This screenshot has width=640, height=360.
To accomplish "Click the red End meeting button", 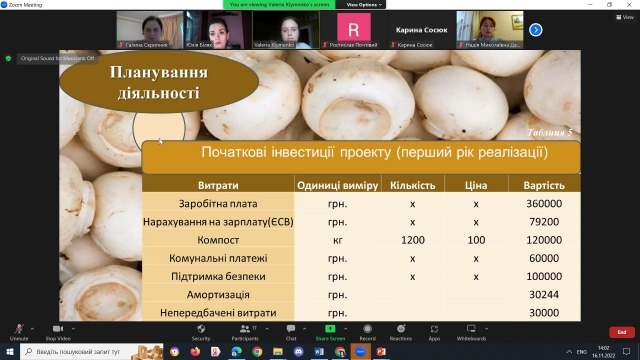I will point(622,332).
